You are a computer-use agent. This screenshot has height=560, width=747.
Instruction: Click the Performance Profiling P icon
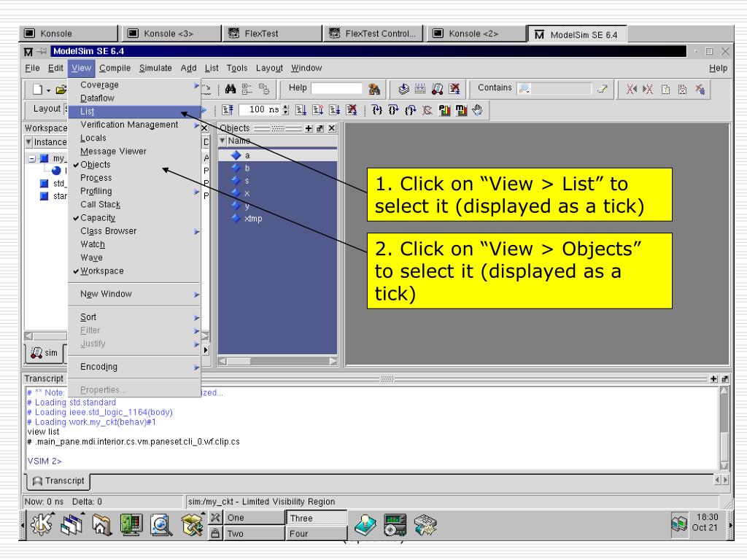444,111
